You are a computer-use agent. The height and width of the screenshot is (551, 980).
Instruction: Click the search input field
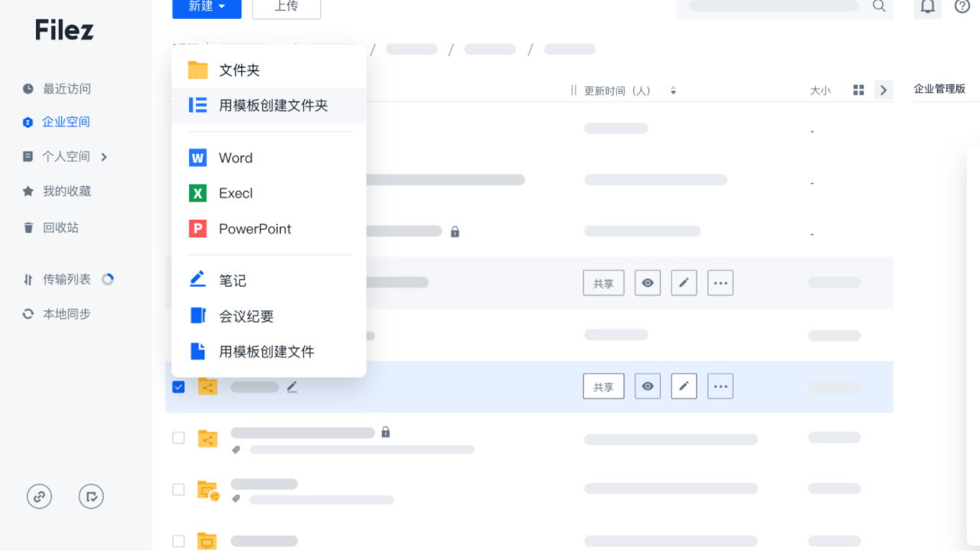pos(773,6)
